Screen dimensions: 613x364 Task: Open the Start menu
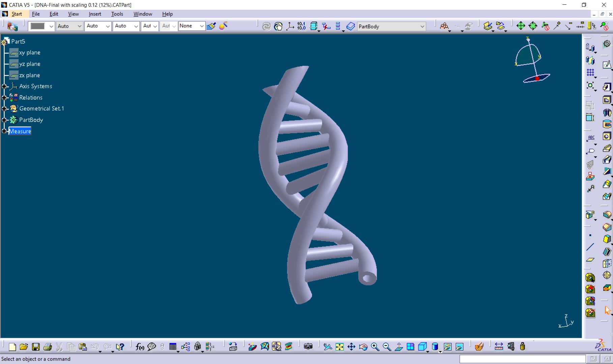(17, 14)
